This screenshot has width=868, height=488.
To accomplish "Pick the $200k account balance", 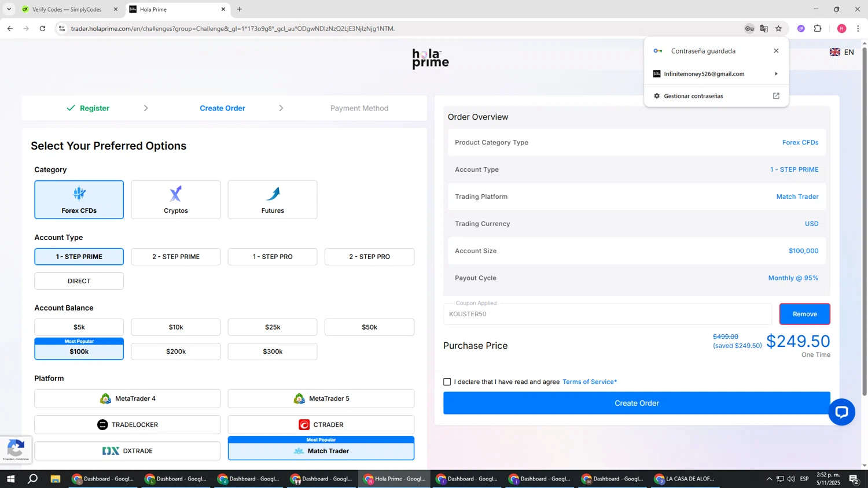I will coord(176,352).
